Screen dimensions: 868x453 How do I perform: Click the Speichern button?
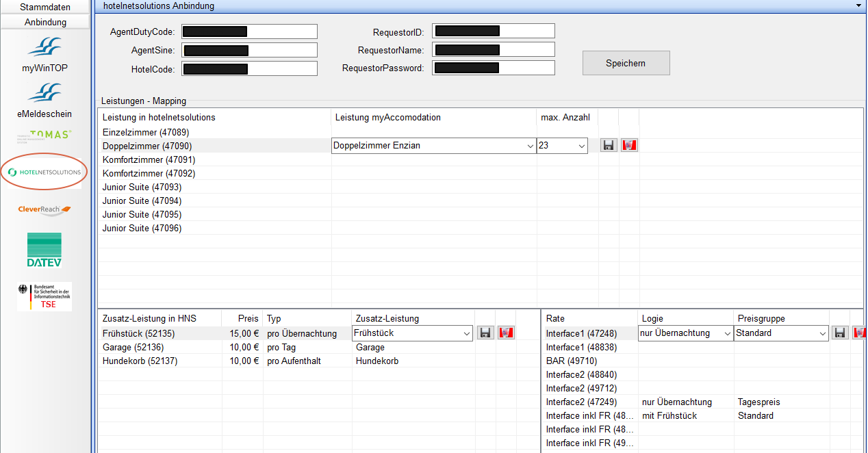[626, 63]
